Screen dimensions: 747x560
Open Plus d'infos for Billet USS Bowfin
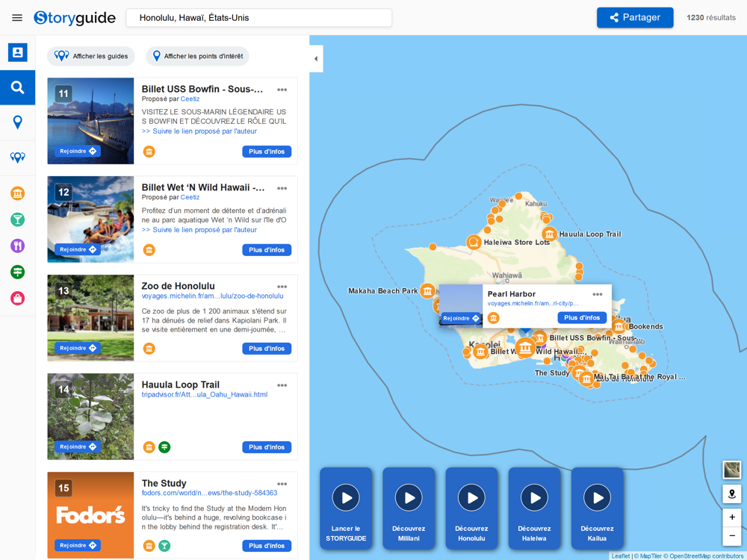(x=267, y=152)
